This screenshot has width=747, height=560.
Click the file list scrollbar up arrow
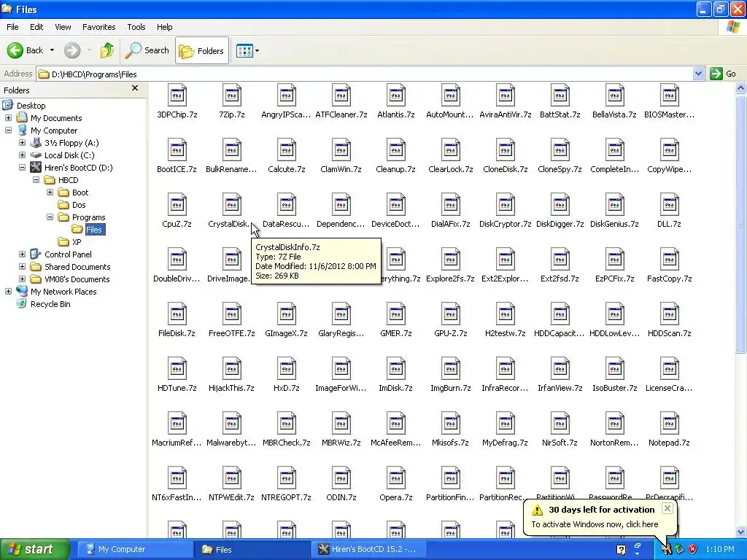pyautogui.click(x=741, y=87)
